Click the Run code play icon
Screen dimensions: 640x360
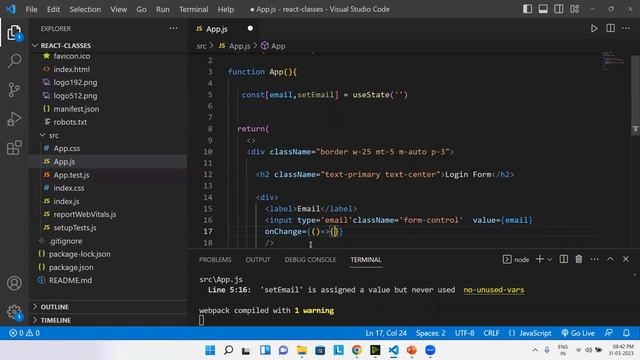tap(594, 28)
